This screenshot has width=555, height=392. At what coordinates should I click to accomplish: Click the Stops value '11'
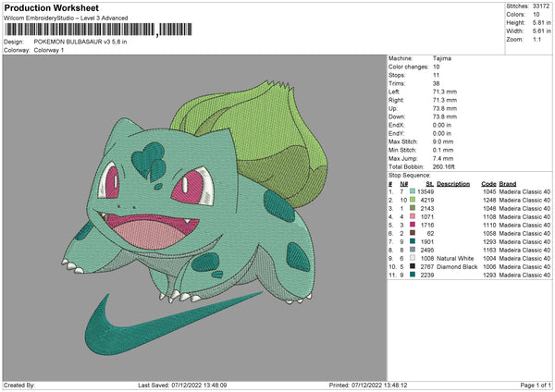pyautogui.click(x=436, y=75)
